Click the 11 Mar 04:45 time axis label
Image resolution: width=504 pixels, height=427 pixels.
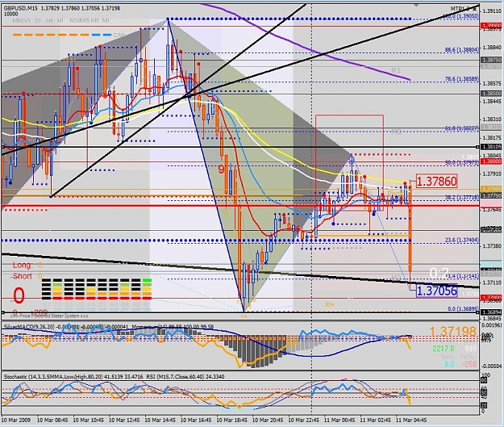click(411, 421)
